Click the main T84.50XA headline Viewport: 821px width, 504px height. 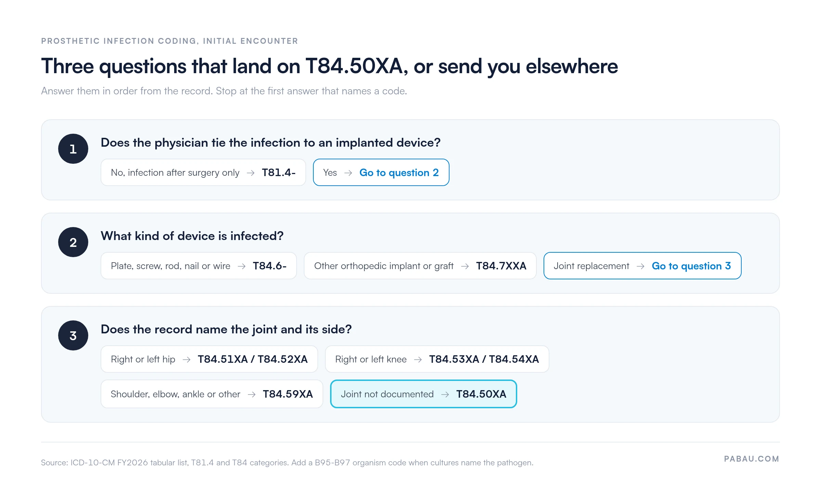pyautogui.click(x=329, y=66)
